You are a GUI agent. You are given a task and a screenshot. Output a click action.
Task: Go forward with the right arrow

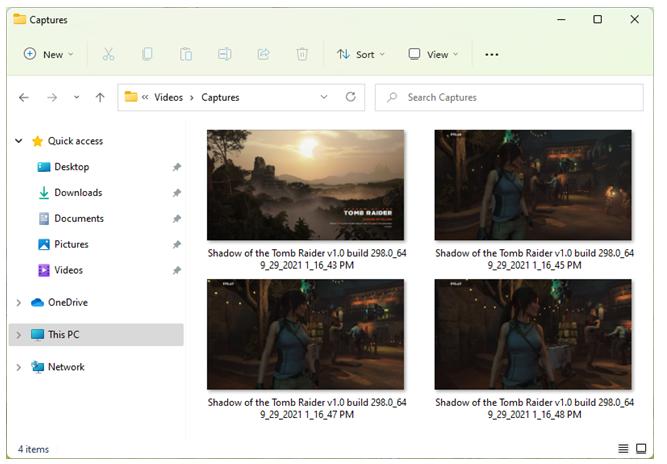52,98
